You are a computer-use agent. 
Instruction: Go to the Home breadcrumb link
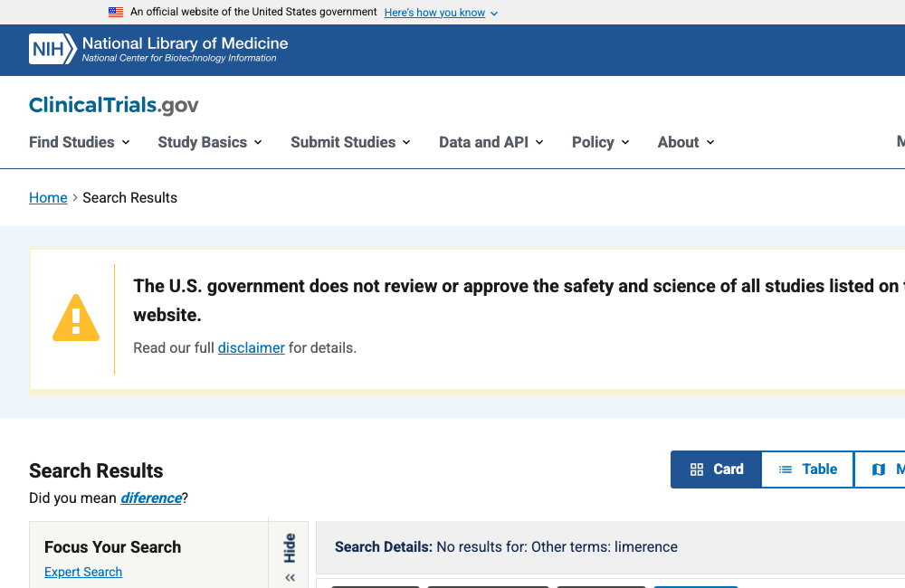click(x=48, y=198)
